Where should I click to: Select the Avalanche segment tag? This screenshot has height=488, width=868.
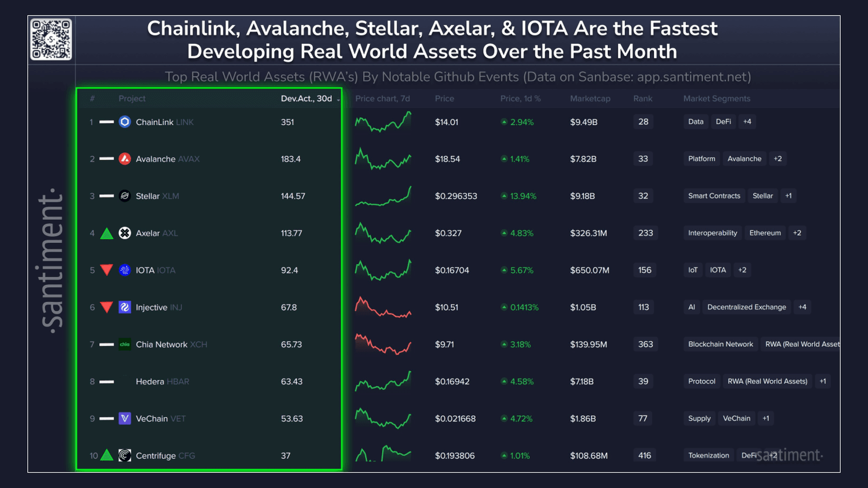[745, 159]
